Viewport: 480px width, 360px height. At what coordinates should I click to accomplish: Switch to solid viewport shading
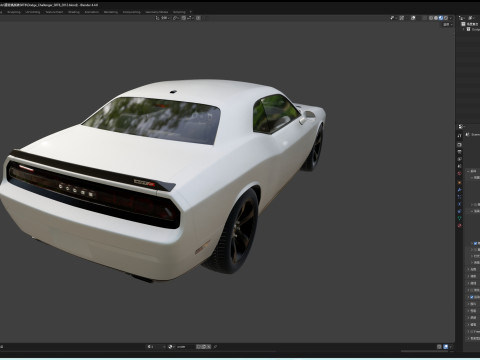436,18
